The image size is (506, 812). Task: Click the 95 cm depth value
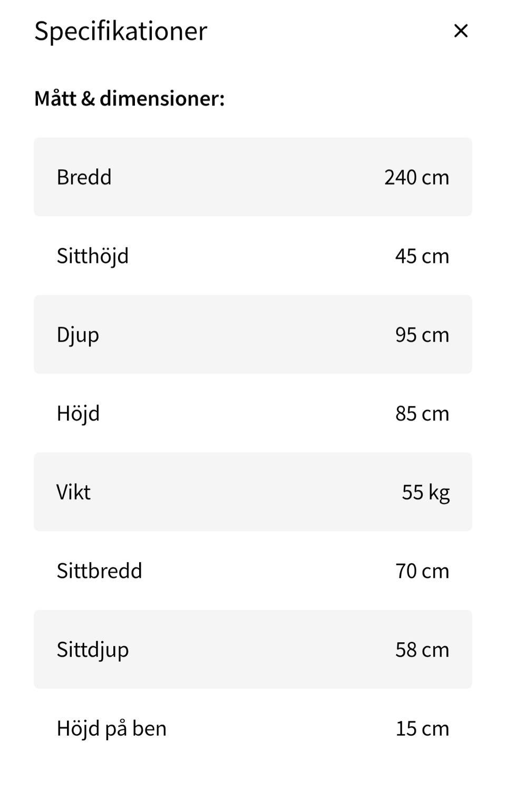click(422, 335)
